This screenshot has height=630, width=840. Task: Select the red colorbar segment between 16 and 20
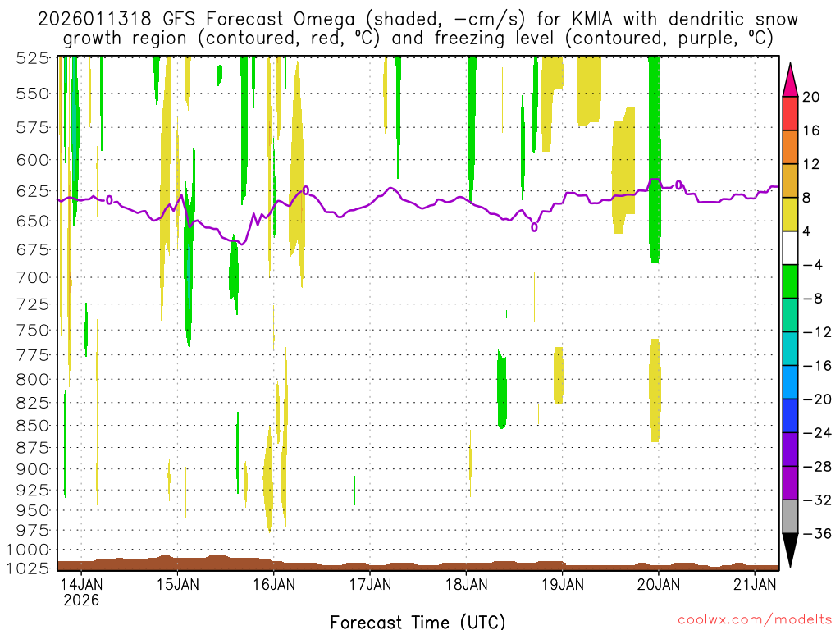(790, 113)
